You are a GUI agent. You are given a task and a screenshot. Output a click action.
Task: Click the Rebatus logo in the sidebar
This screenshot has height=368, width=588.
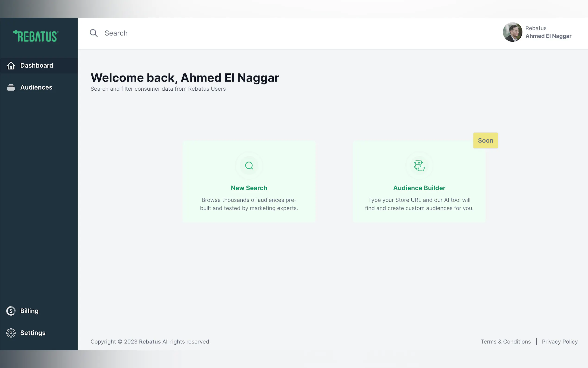(36, 36)
